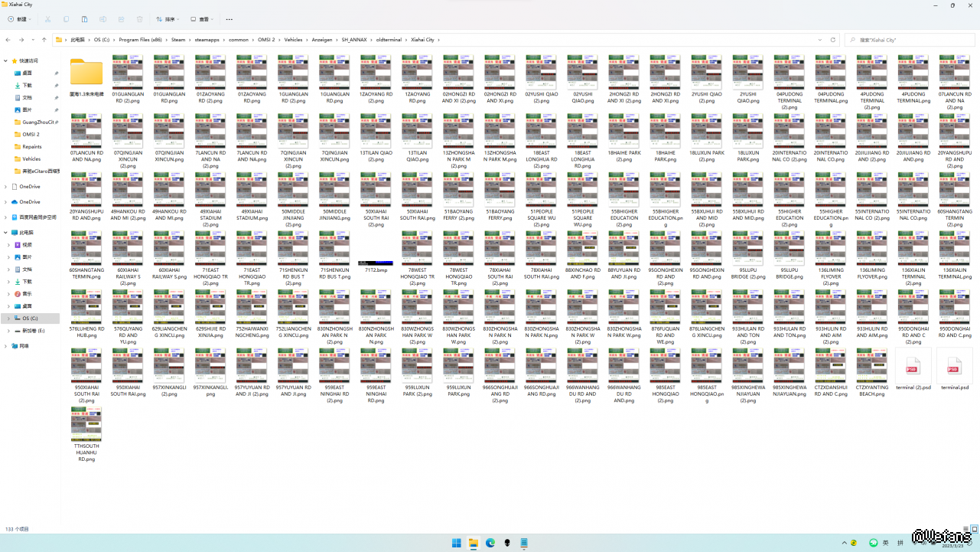The height and width of the screenshot is (552, 980).
Task: Click 此电脑 in the address breadcrumb
Action: tap(78, 40)
